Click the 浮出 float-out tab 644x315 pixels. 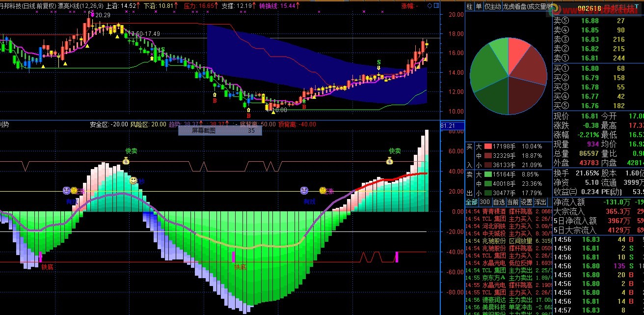[540, 201]
